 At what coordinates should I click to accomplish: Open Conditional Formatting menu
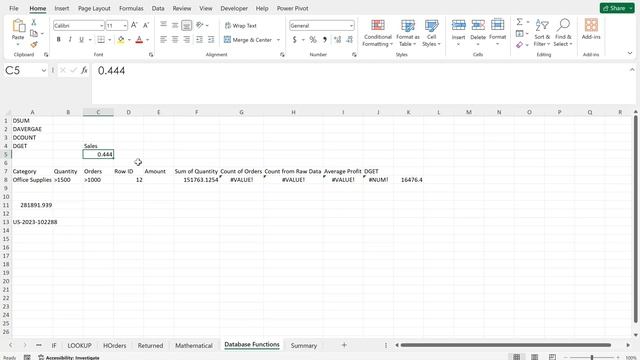pos(378,33)
